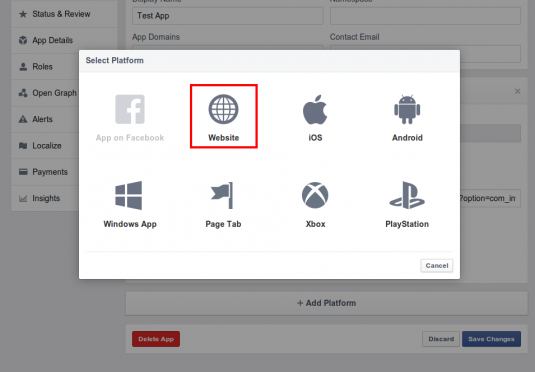Click the star icon beside Status & Review
535x372 pixels.
pos(23,14)
